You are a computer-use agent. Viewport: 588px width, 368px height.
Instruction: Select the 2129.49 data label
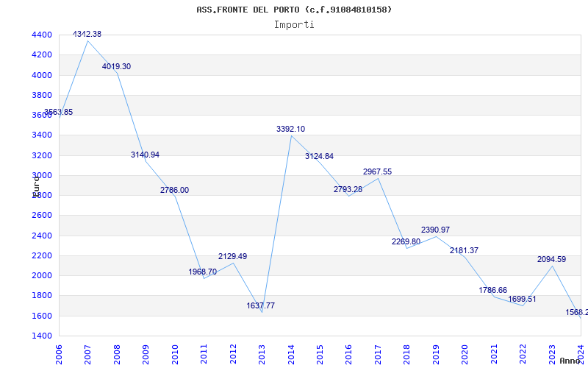pos(232,256)
